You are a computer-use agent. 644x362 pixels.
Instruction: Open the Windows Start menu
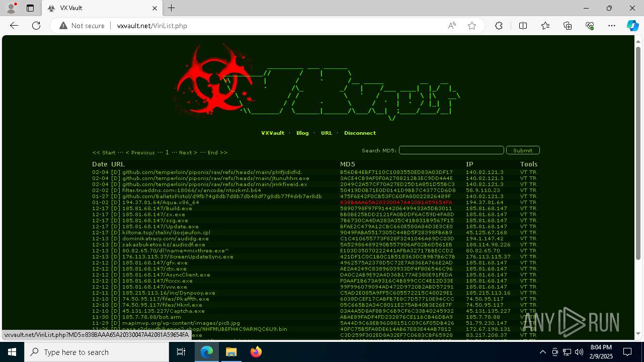pos(12,352)
